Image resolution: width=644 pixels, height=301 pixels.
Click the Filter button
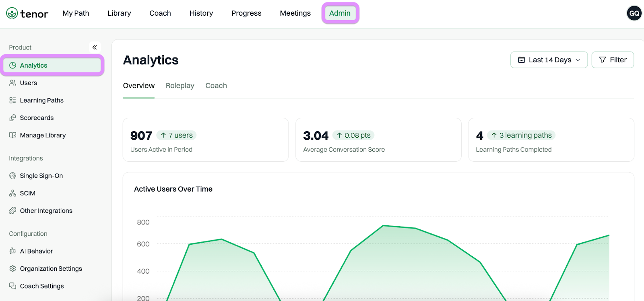[613, 60]
